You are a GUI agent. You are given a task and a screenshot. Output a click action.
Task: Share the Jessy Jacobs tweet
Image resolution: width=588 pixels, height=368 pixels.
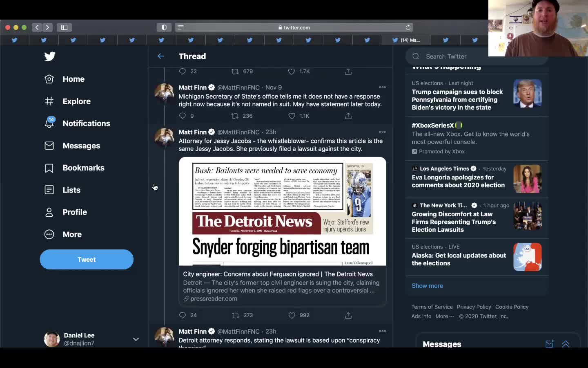coord(348,316)
